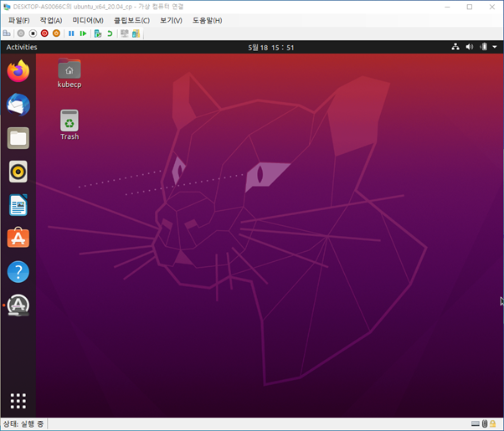Open the 미디어(M) menu
The height and width of the screenshot is (431, 504).
[x=88, y=21]
